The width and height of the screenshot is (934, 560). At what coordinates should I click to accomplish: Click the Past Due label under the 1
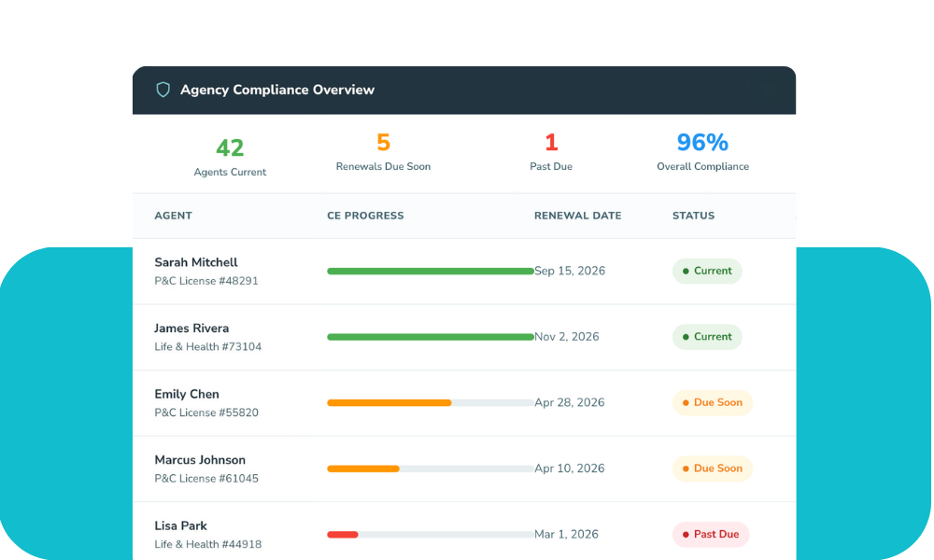[x=551, y=167]
